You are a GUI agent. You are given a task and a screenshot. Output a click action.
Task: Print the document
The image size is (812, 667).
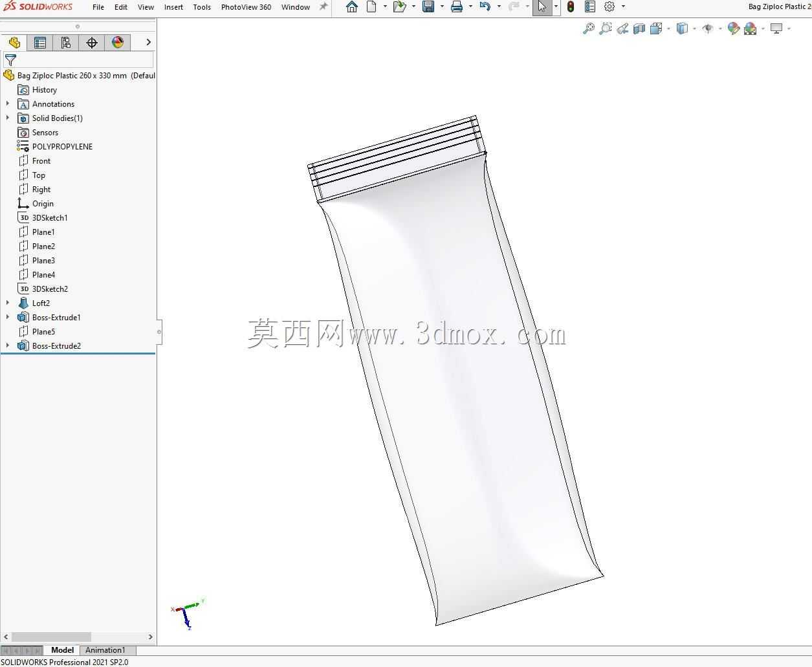point(457,7)
